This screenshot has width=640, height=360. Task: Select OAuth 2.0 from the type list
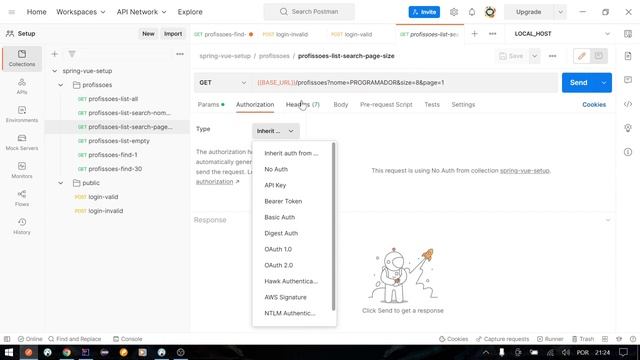[x=278, y=265]
